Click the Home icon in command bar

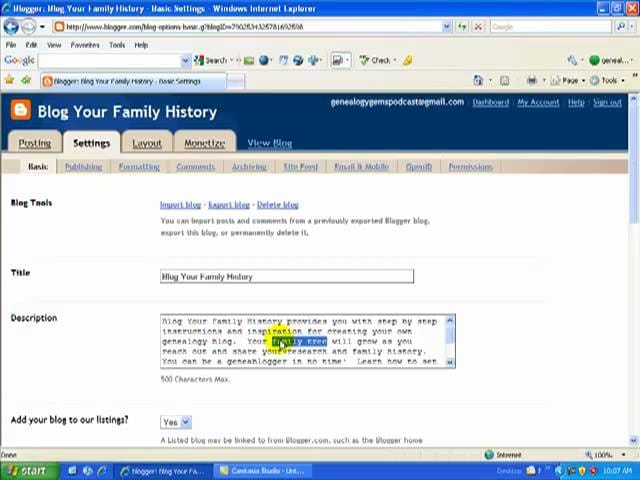click(481, 81)
